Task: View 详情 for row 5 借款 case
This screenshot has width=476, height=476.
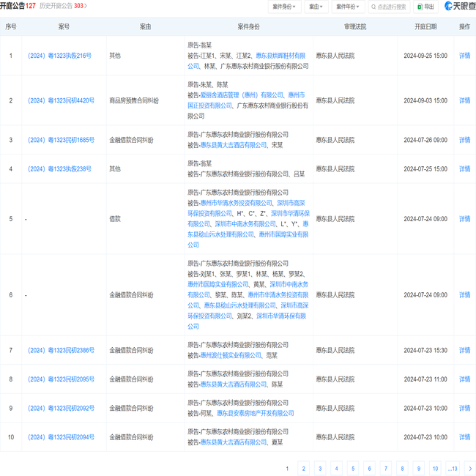Action: [x=464, y=219]
